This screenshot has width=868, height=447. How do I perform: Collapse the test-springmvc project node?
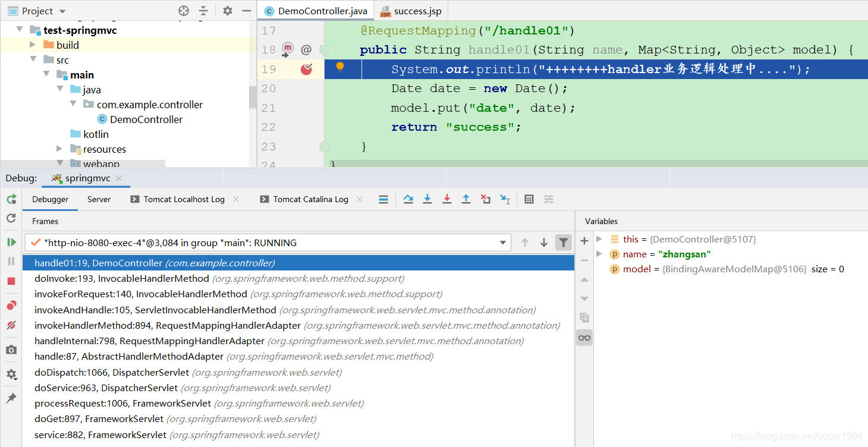[x=20, y=30]
